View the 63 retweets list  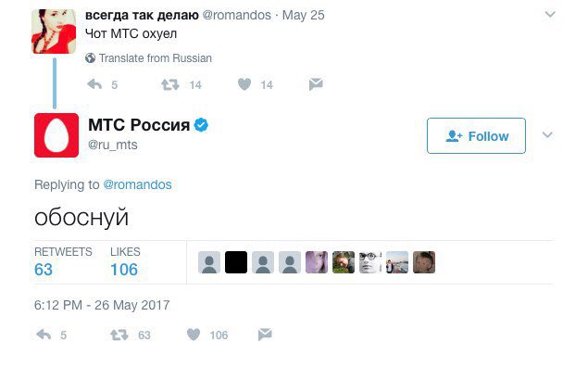tap(63, 261)
